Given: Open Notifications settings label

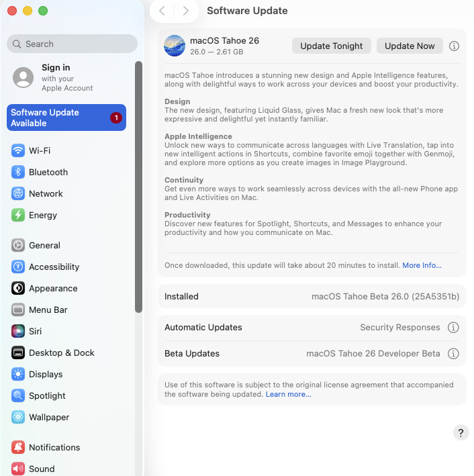Looking at the screenshot, I should coord(54,447).
